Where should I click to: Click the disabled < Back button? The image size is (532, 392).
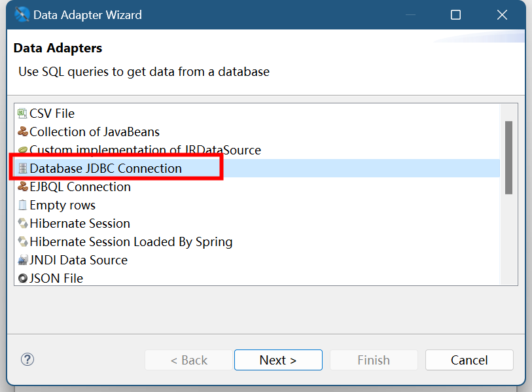click(188, 360)
